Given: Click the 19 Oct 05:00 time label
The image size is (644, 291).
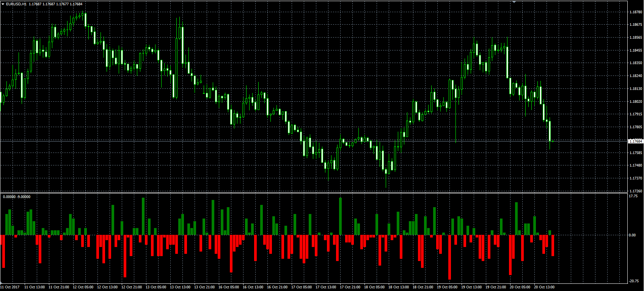Looking at the screenshot, I should (x=447, y=287).
